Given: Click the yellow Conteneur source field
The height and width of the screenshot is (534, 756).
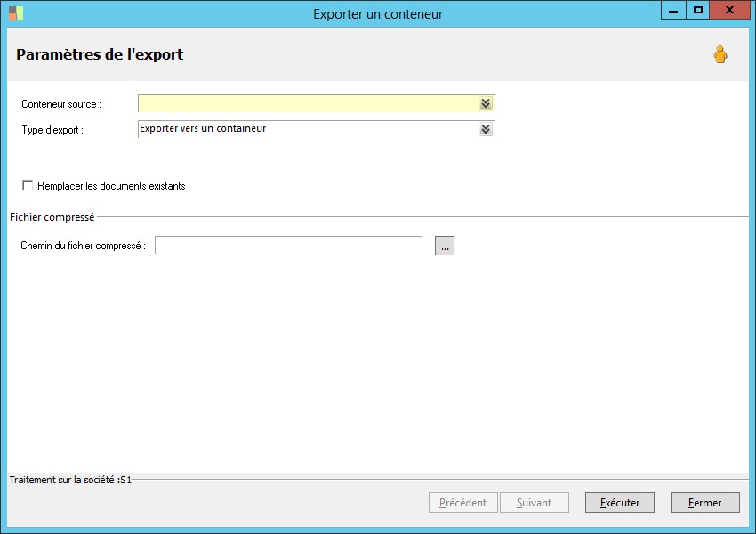Looking at the screenshot, I should (x=308, y=103).
